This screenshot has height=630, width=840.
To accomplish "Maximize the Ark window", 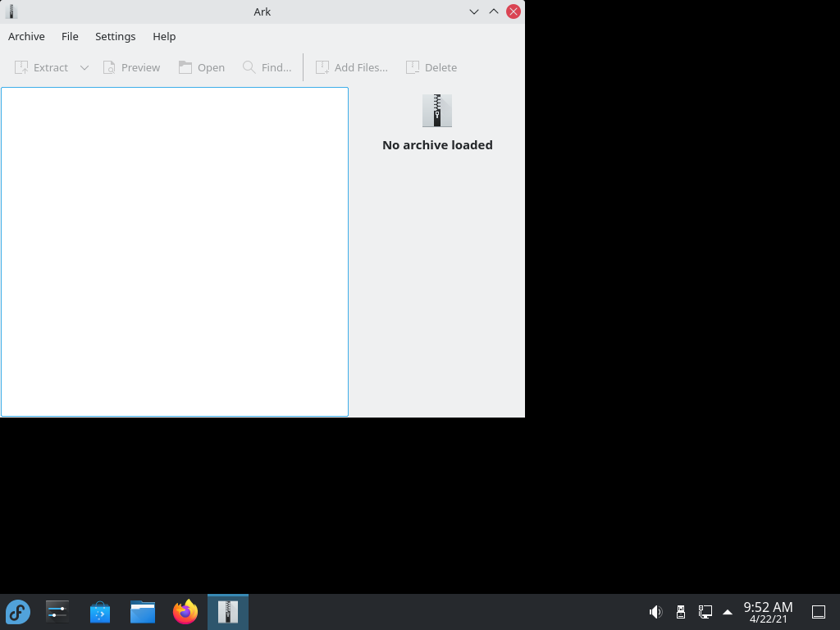I will pos(494,11).
